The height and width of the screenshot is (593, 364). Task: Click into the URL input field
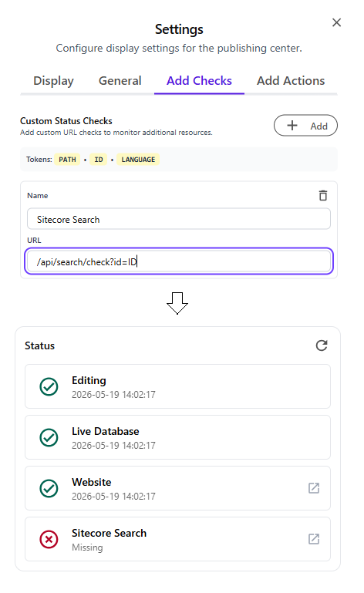[x=179, y=261]
